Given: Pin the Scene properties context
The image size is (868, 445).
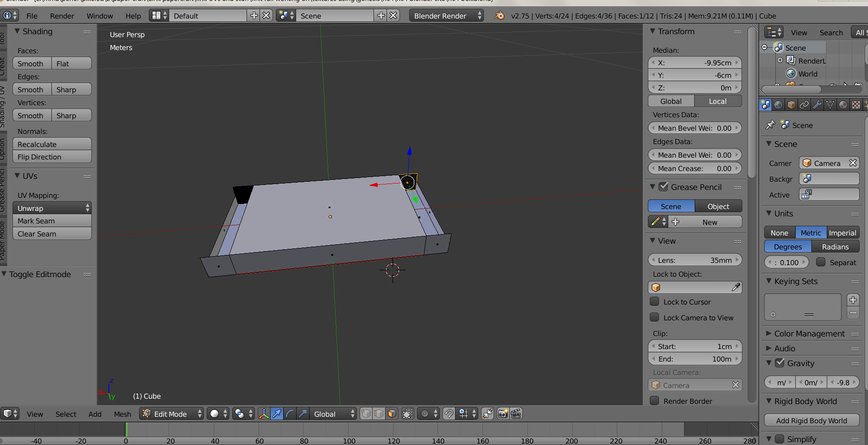Looking at the screenshot, I should click(770, 125).
